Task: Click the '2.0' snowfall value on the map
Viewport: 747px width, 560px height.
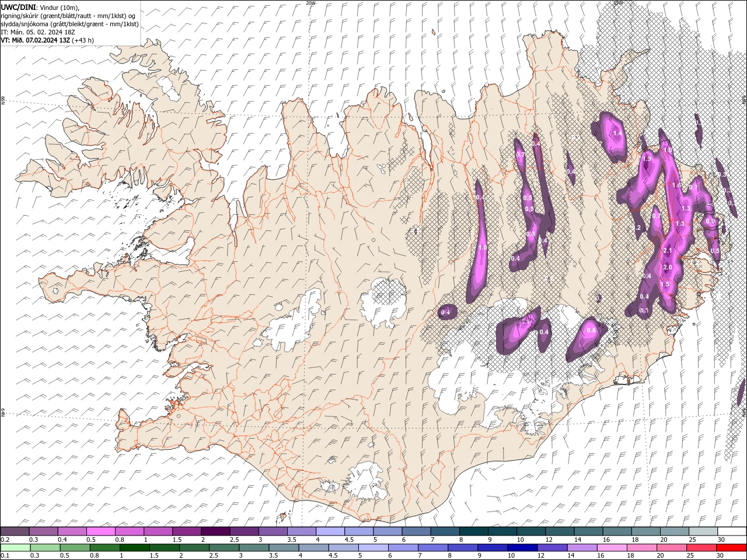Action: point(668,267)
